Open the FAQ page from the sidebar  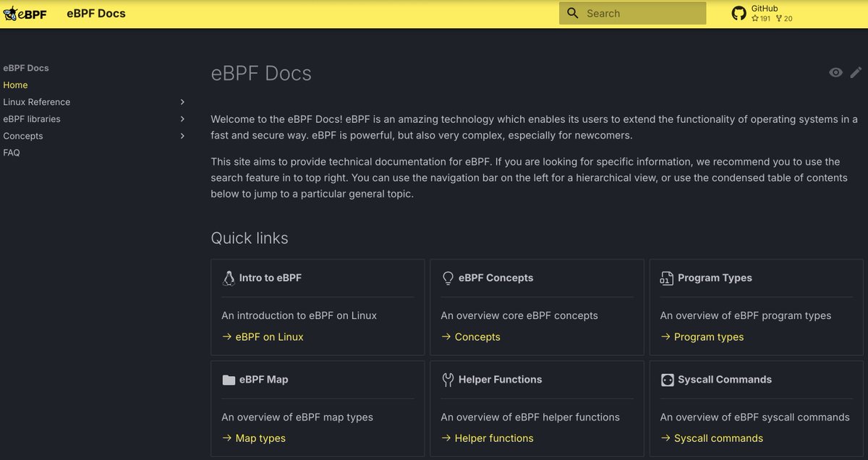pos(10,153)
